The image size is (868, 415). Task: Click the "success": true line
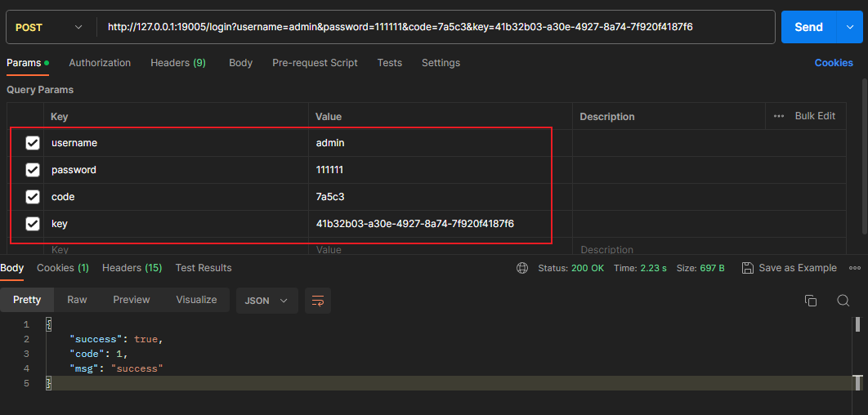[x=116, y=339]
